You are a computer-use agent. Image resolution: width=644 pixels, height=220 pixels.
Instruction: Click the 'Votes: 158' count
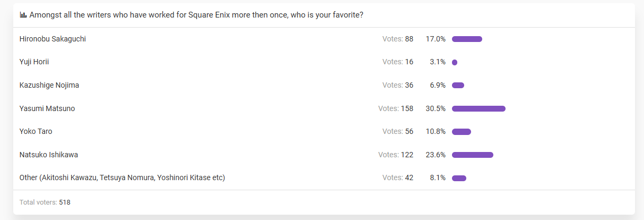[396, 108]
